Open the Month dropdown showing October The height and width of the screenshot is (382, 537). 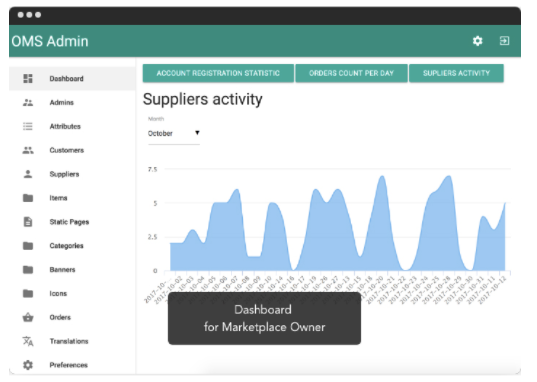click(x=174, y=133)
